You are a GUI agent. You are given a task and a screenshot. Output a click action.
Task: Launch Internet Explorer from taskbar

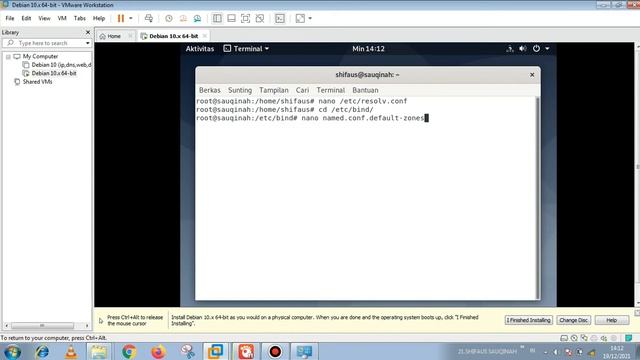42,352
